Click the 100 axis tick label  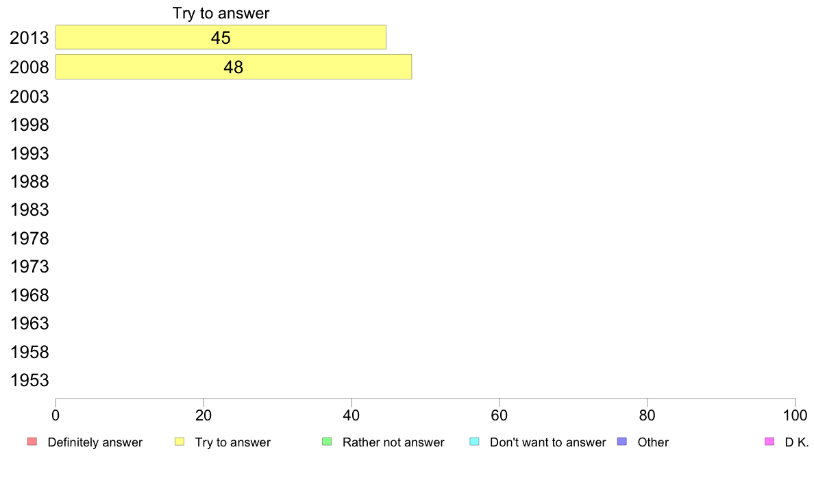(795, 415)
